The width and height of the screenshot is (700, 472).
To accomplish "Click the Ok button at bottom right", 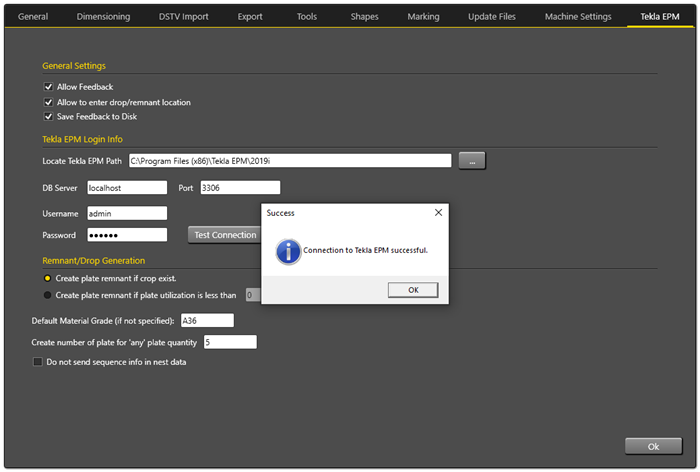I will point(653,446).
